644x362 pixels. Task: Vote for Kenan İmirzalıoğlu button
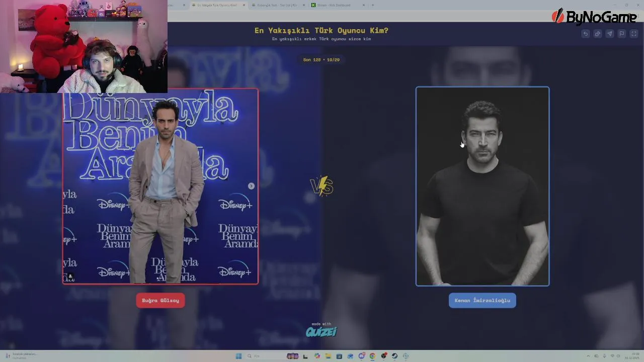(x=482, y=301)
